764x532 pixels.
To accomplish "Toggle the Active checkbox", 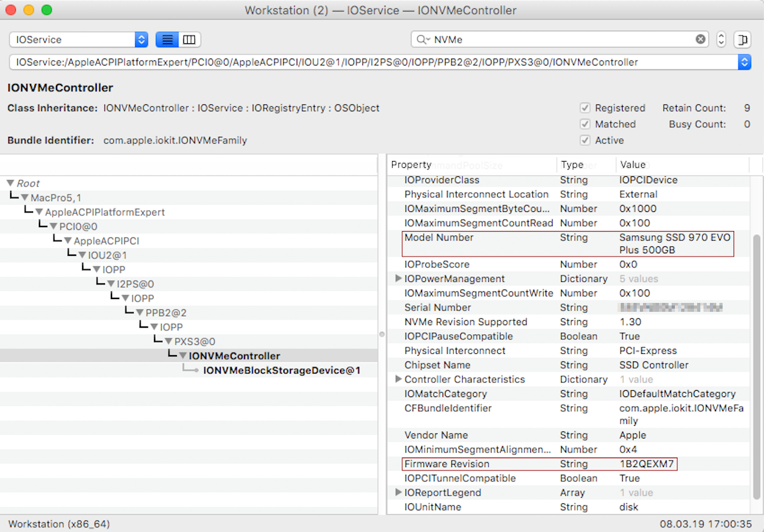I will point(585,140).
